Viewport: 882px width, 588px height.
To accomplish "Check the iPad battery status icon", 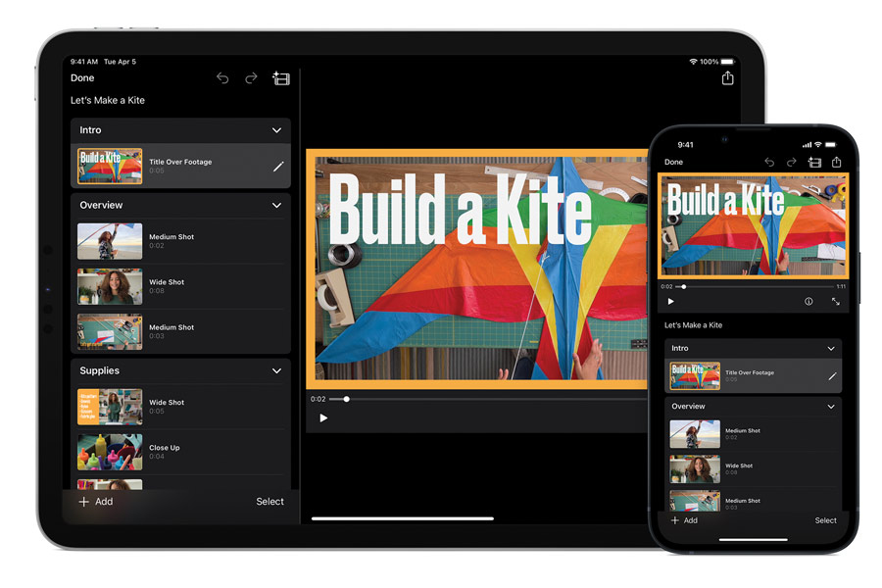I will [727, 62].
